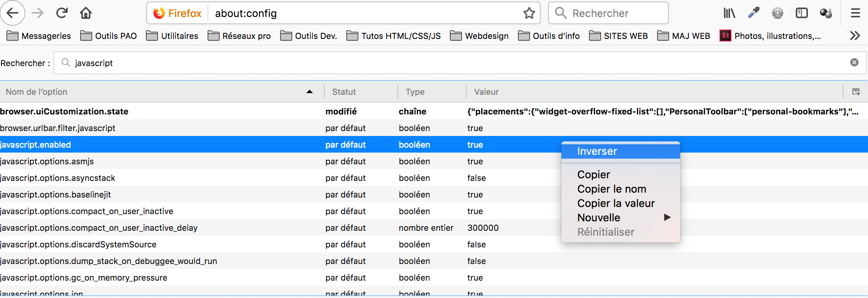The width and height of the screenshot is (868, 298).
Task: Open the hamburger application menu
Action: point(856,13)
